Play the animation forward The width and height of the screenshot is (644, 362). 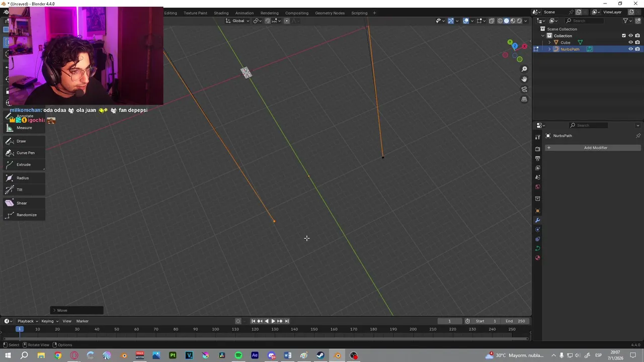(x=273, y=321)
